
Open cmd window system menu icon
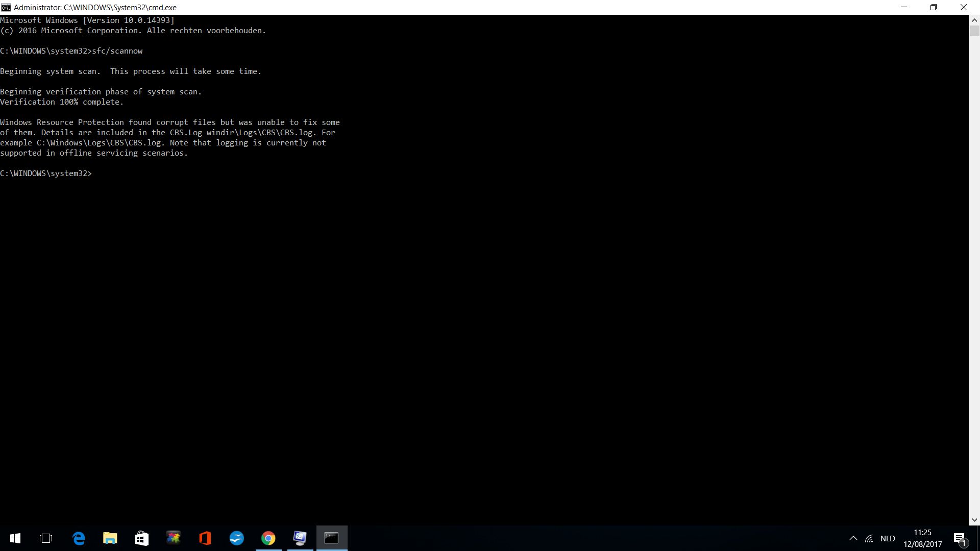point(6,7)
